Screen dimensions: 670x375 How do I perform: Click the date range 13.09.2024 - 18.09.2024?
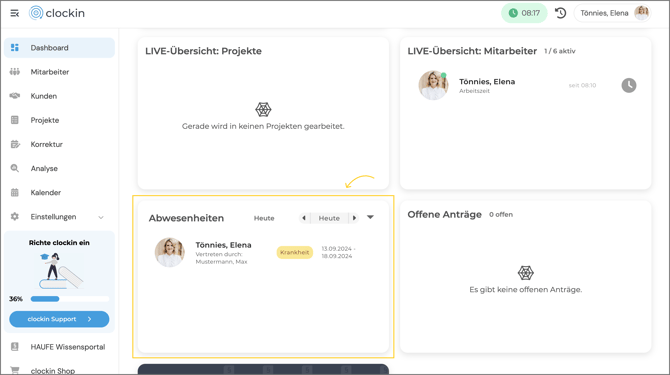[x=338, y=252]
